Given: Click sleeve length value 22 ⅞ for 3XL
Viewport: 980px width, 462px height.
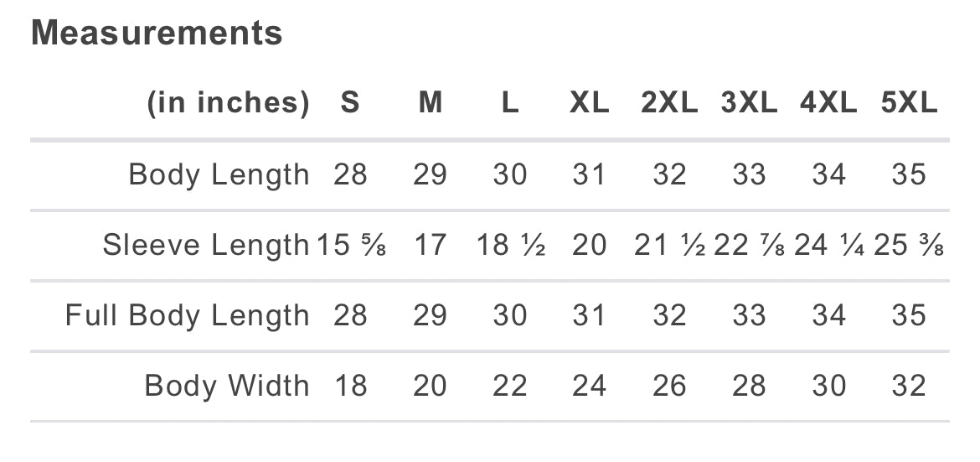Looking at the screenshot, I should (x=750, y=245).
